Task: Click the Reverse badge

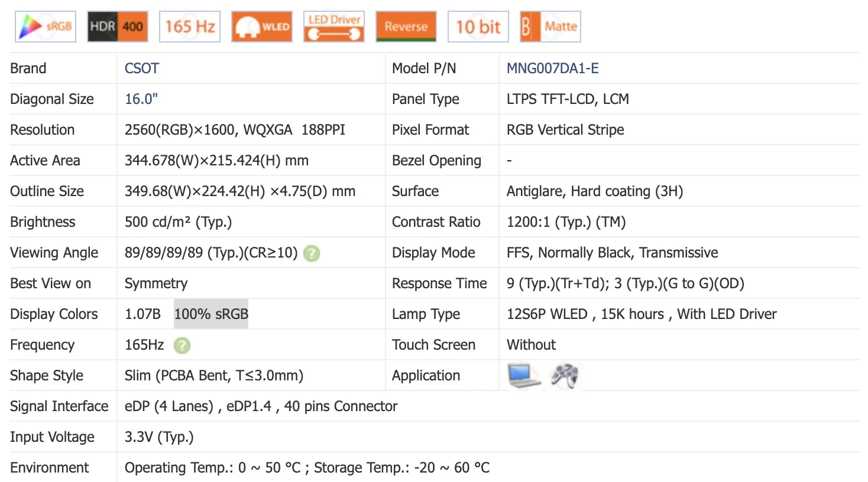Action: tap(406, 27)
